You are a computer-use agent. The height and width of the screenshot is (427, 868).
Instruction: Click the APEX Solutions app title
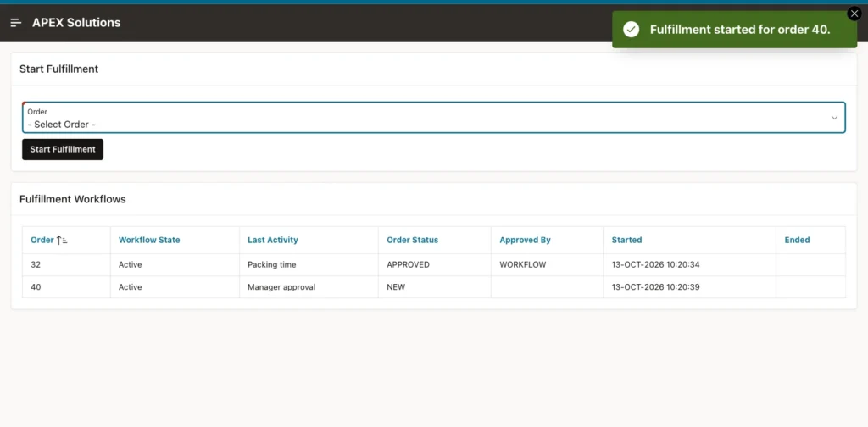(x=76, y=23)
